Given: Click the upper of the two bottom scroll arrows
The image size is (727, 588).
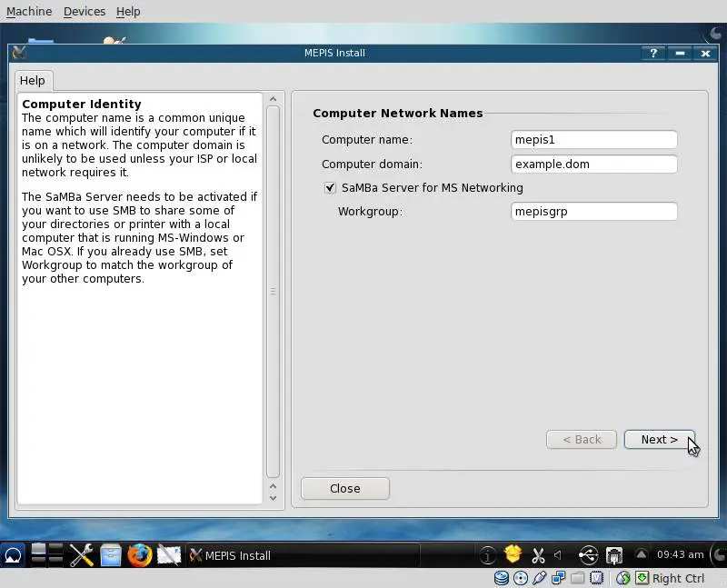Looking at the screenshot, I should click(x=274, y=486).
